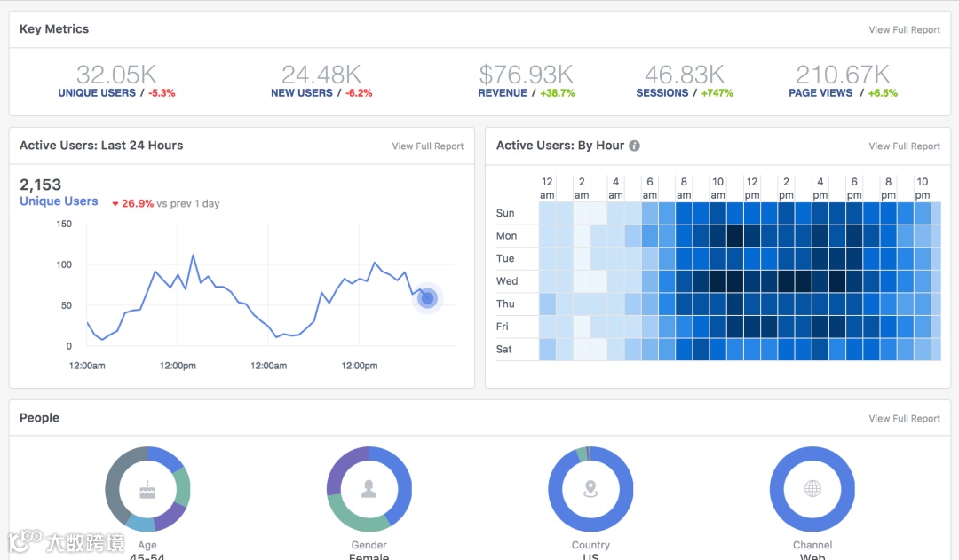Viewport: 959px width, 560px height.
Task: Click the Sat row label in heatmap
Action: tap(504, 349)
